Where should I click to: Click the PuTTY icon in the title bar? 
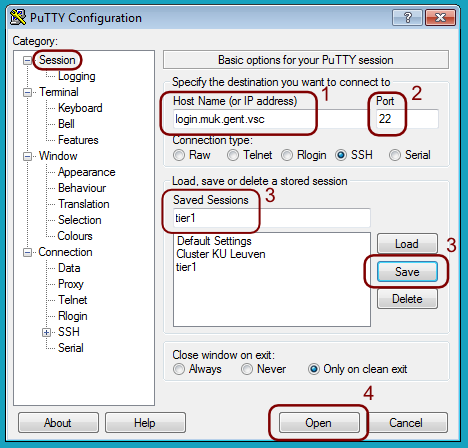(x=18, y=18)
